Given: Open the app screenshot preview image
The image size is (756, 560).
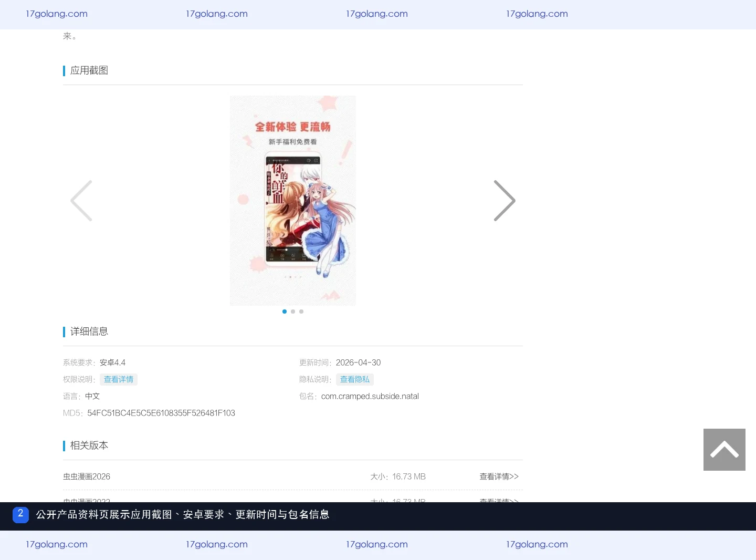Looking at the screenshot, I should pyautogui.click(x=293, y=201).
